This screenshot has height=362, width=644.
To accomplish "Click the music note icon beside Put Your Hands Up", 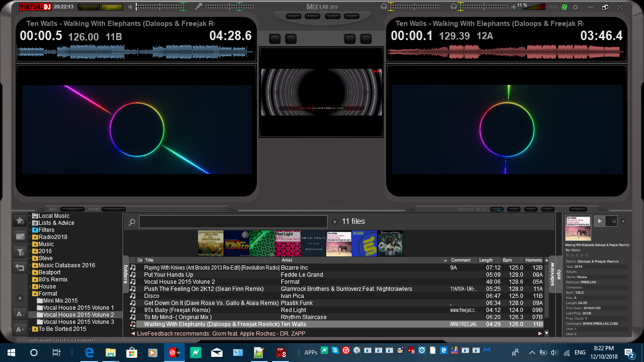I will [x=132, y=275].
